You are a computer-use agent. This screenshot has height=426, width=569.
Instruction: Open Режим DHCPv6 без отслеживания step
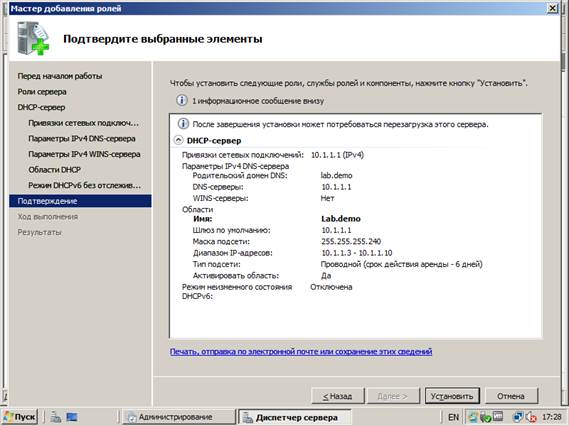coord(85,185)
